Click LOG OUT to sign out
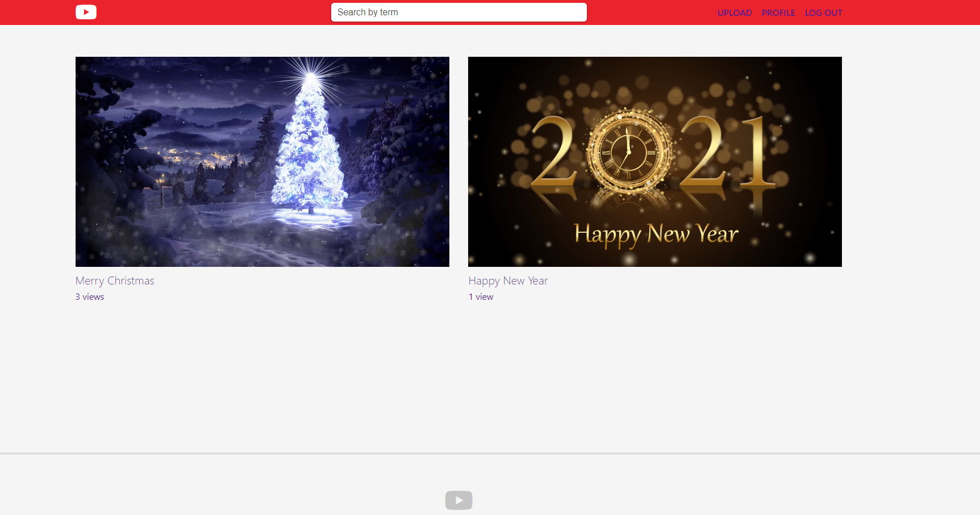This screenshot has width=980, height=515. 823,12
